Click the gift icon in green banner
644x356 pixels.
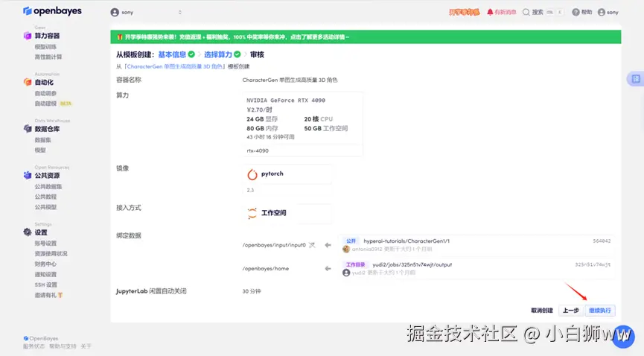pyautogui.click(x=120, y=37)
